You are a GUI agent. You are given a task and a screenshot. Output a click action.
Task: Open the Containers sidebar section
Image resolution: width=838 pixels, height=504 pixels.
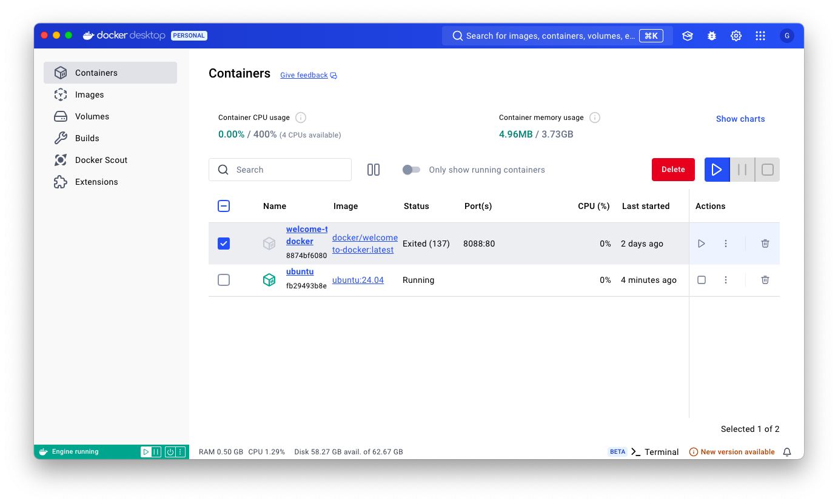click(110, 73)
